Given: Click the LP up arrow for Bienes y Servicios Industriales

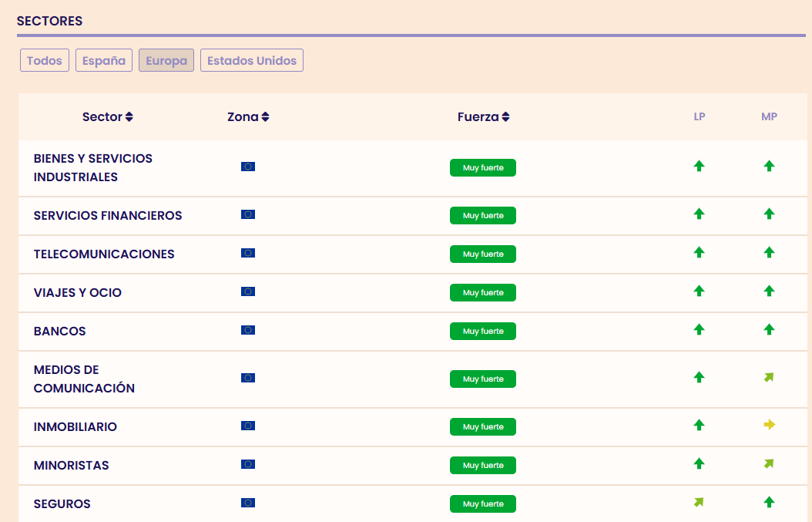Looking at the screenshot, I should tap(699, 166).
